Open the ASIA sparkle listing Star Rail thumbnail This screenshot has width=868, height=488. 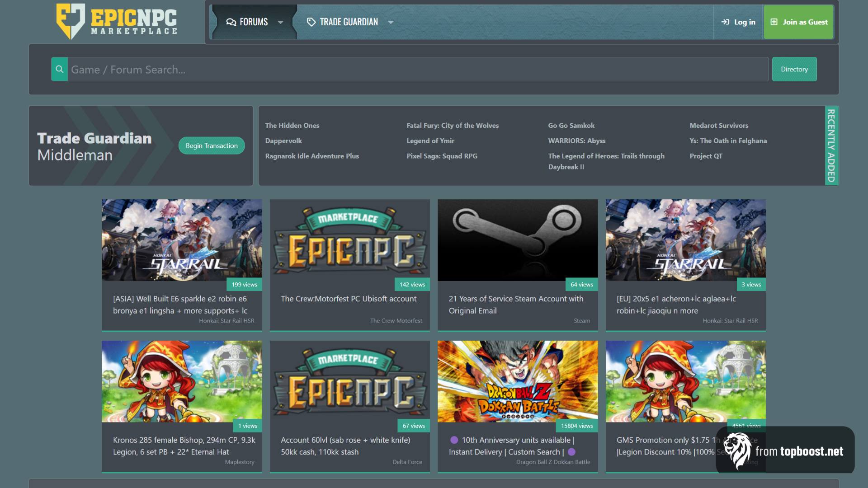point(182,240)
